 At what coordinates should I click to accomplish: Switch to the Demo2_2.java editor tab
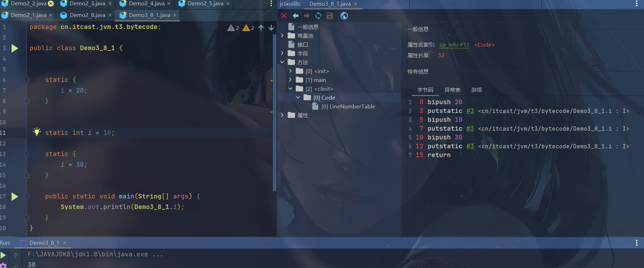[29, 4]
